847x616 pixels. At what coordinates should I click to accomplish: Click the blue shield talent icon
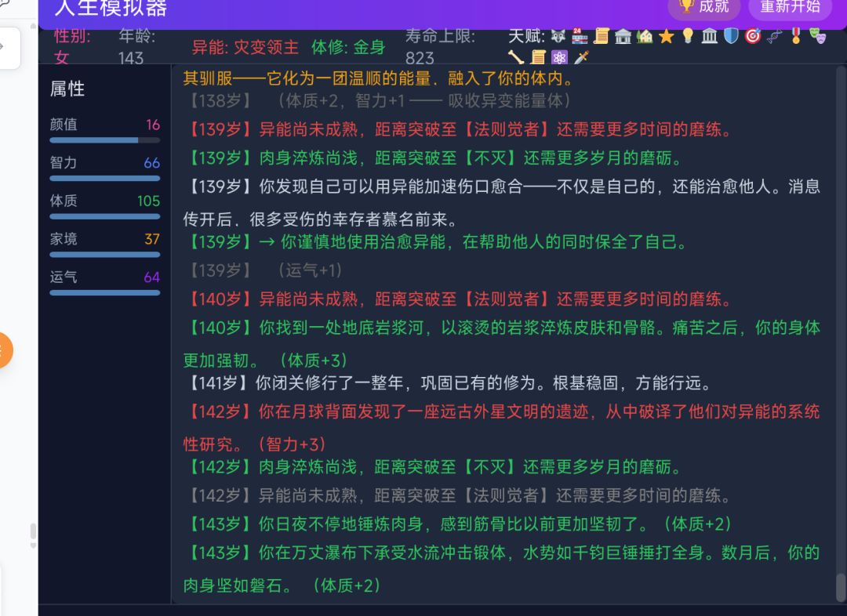pos(731,36)
